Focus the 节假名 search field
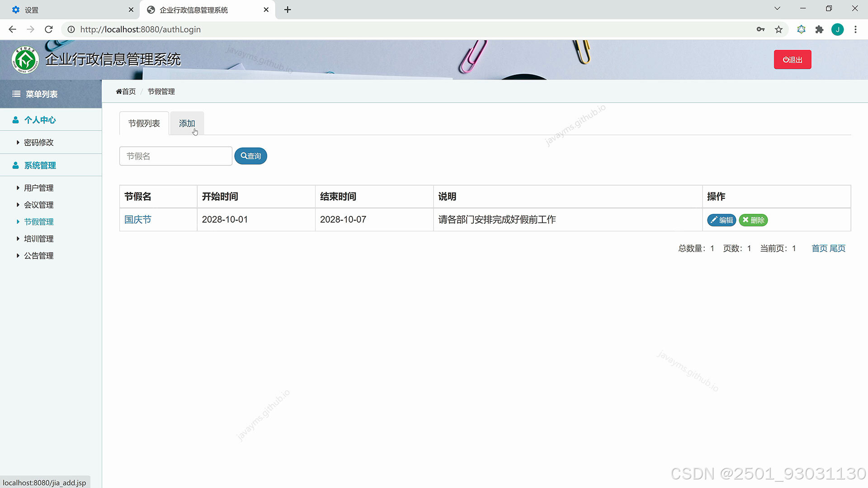The width and height of the screenshot is (868, 488). (x=176, y=156)
